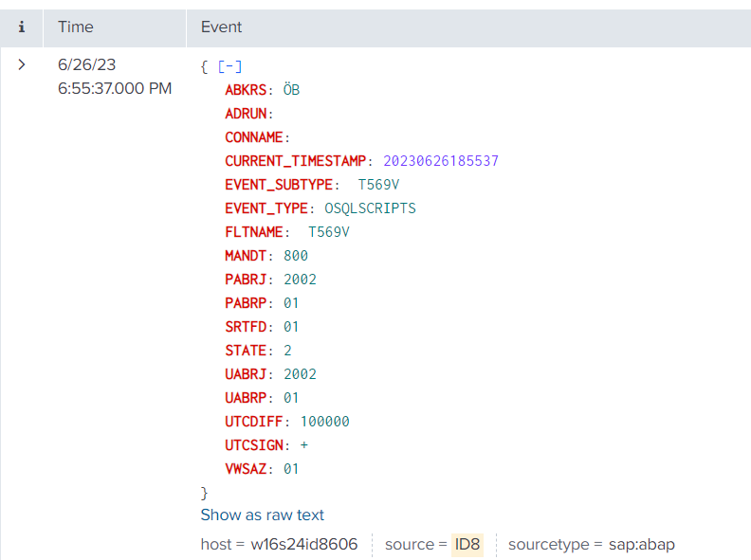Collapse the JSON with [-] toggle
Screen dimensions: 751x560
click(229, 66)
